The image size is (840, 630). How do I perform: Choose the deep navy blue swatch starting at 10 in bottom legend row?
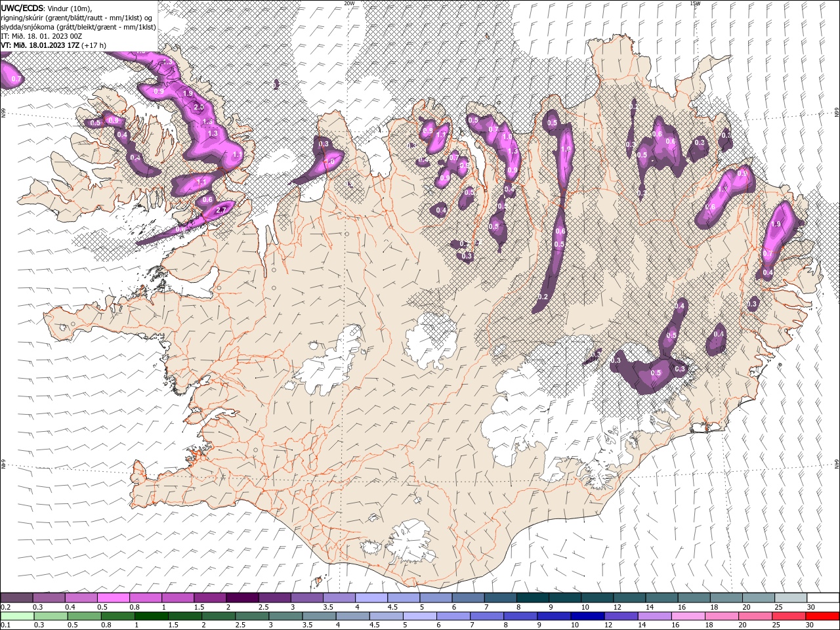point(587,616)
